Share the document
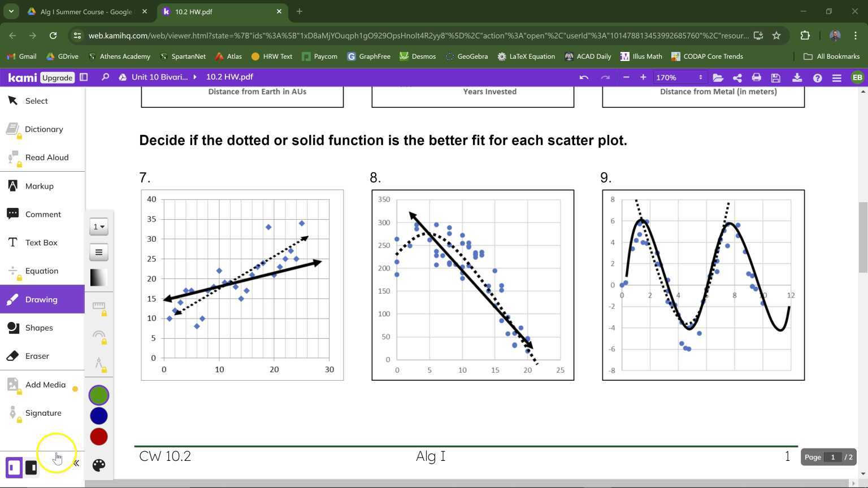 [737, 77]
